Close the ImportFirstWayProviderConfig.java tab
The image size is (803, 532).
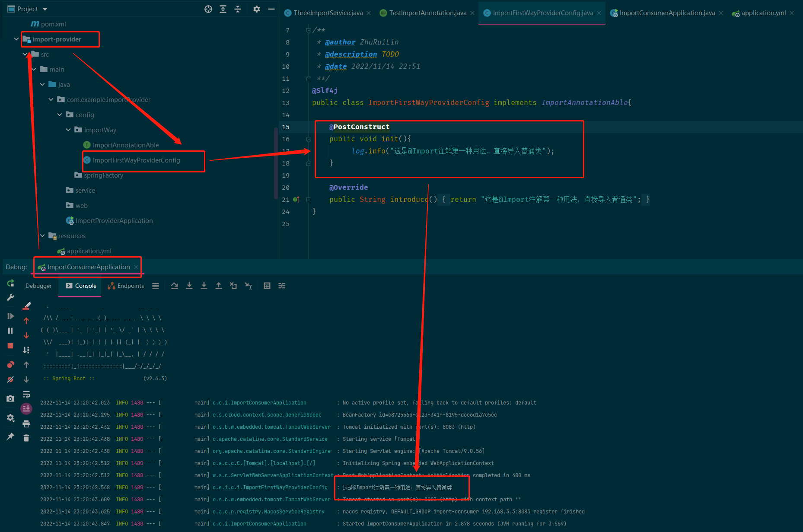click(599, 13)
